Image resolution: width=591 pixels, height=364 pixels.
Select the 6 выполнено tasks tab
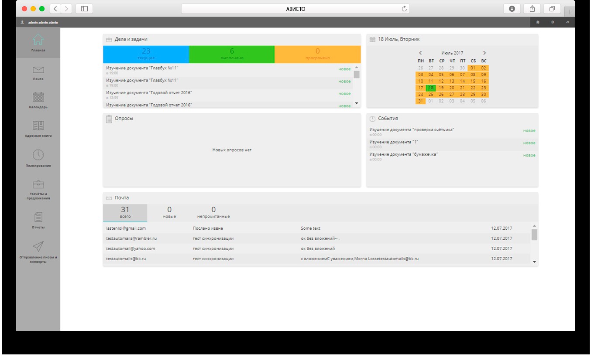[x=232, y=54]
